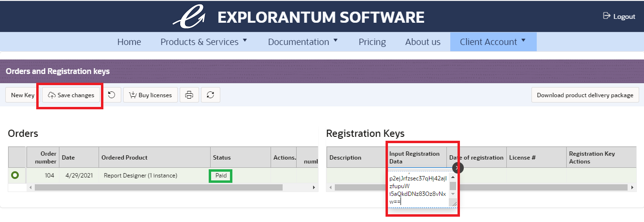Open the Client Account dropdown menu
644x222 pixels.
pyautogui.click(x=493, y=42)
